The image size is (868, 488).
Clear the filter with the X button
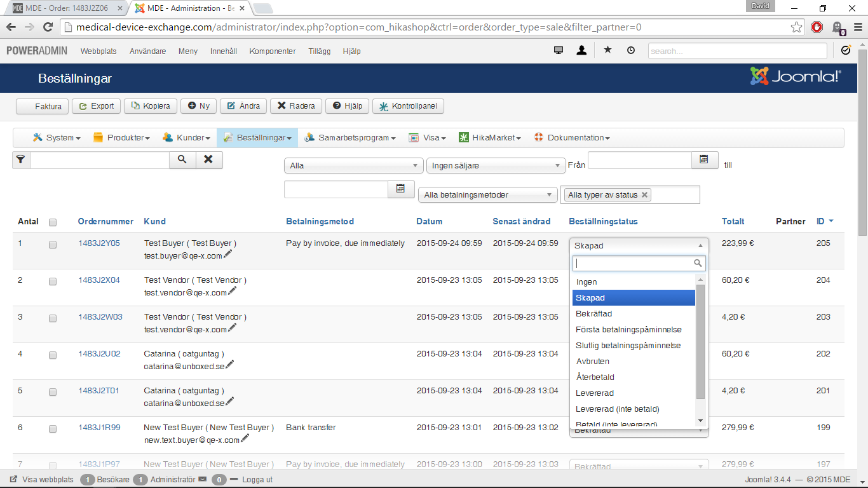209,159
